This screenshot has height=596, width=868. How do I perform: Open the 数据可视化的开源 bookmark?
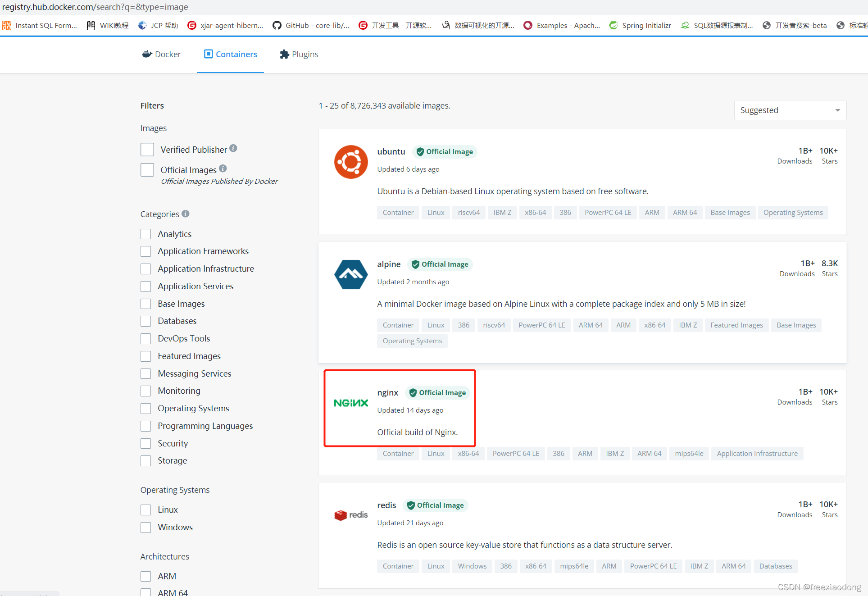tap(478, 25)
